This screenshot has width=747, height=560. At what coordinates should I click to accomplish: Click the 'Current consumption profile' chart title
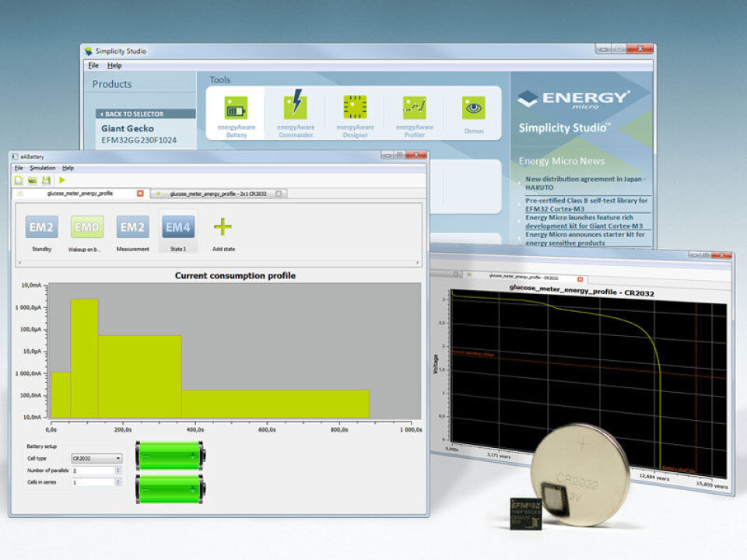(235, 275)
